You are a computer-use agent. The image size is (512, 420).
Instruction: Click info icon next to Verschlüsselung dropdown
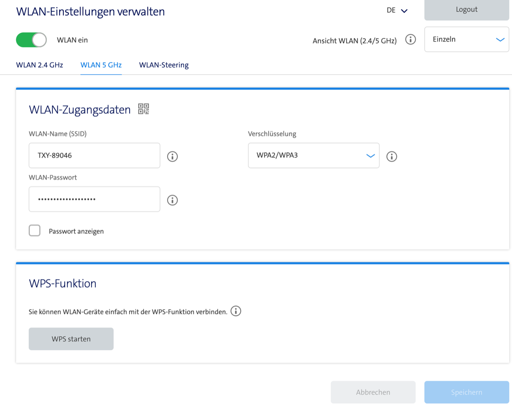pyautogui.click(x=392, y=156)
